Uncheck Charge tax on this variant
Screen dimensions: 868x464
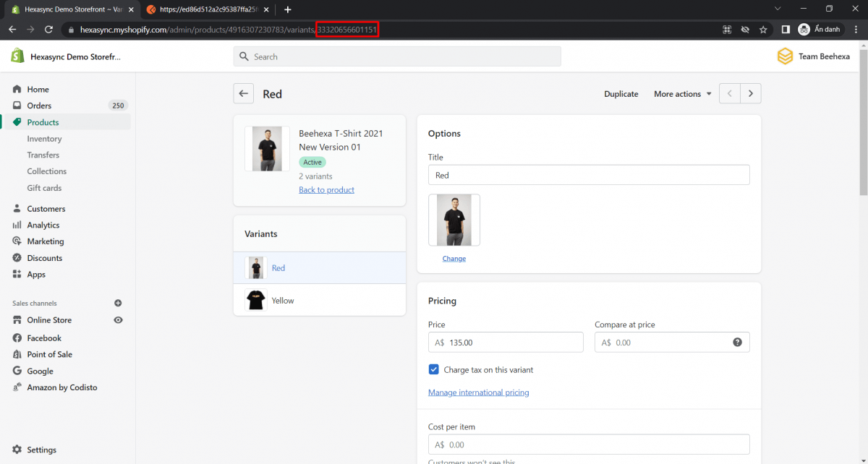433,369
